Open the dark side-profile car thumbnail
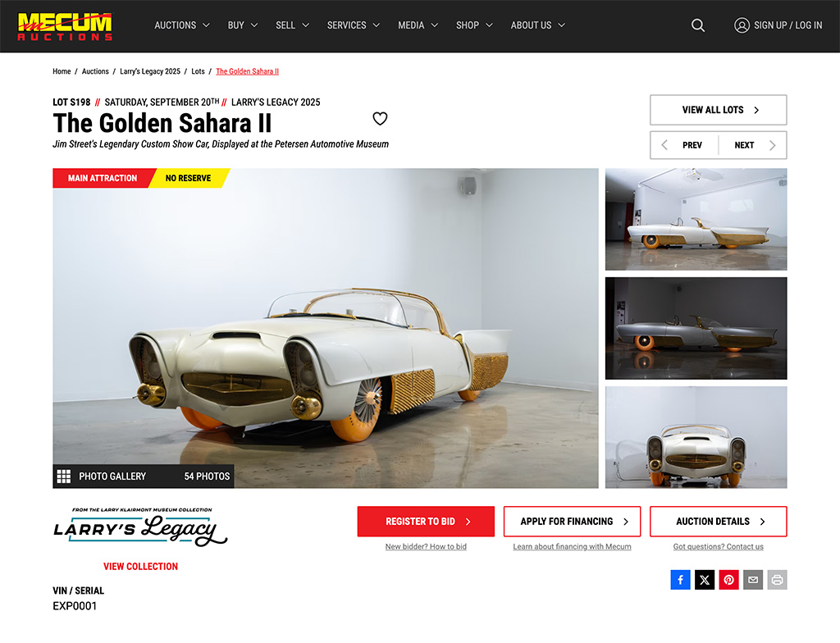Image resolution: width=840 pixels, height=643 pixels. [x=696, y=328]
